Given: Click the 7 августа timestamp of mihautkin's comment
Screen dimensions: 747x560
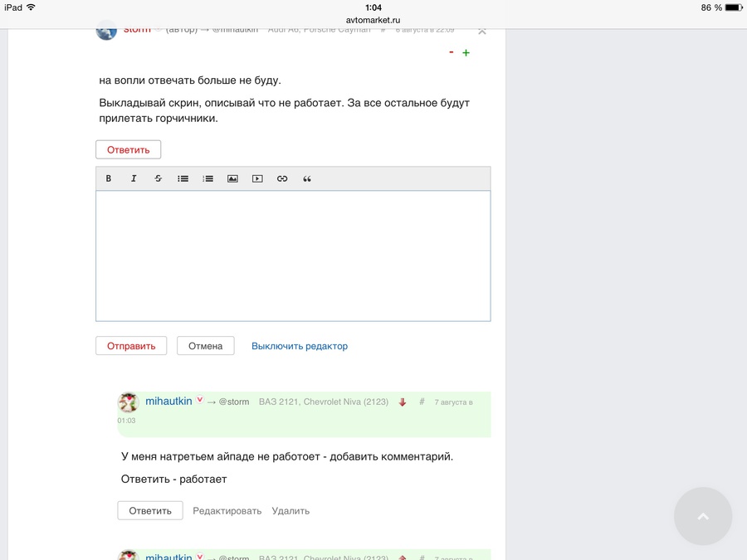Looking at the screenshot, I should (453, 402).
